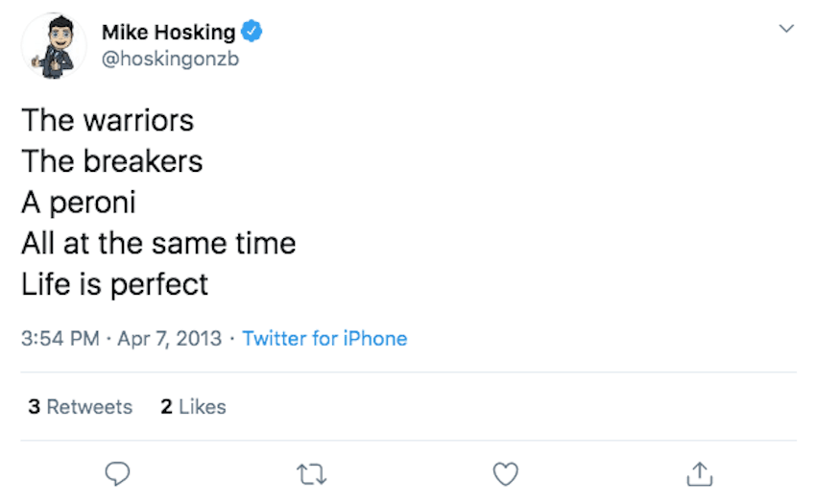
Task: Click the line "The breakers"
Action: click(112, 161)
